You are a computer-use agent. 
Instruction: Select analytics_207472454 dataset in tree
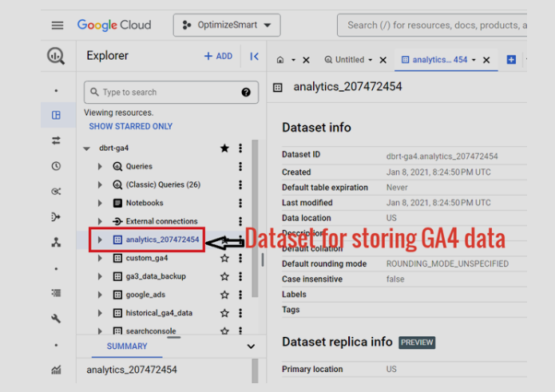tap(162, 240)
